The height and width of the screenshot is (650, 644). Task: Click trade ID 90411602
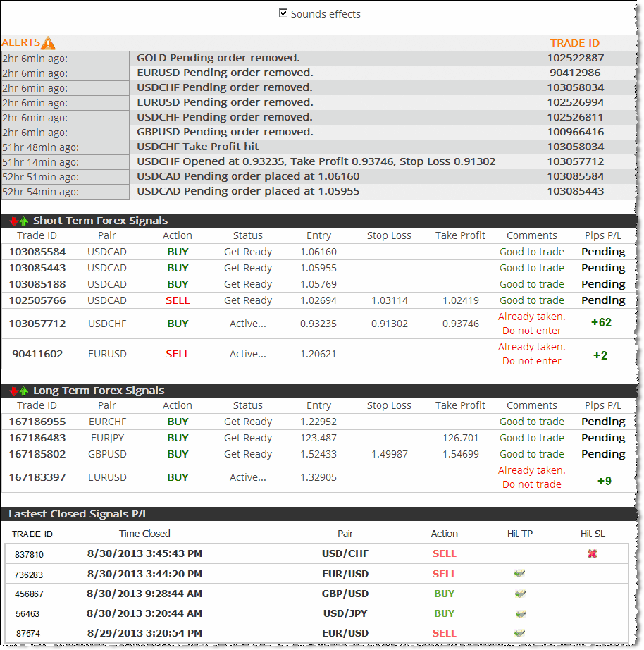37,354
